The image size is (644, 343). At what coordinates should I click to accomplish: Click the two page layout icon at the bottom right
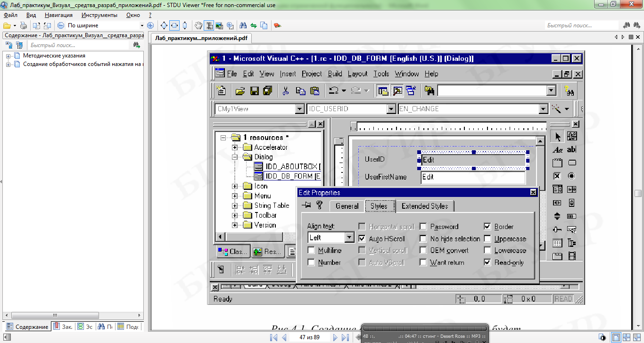[x=627, y=337]
